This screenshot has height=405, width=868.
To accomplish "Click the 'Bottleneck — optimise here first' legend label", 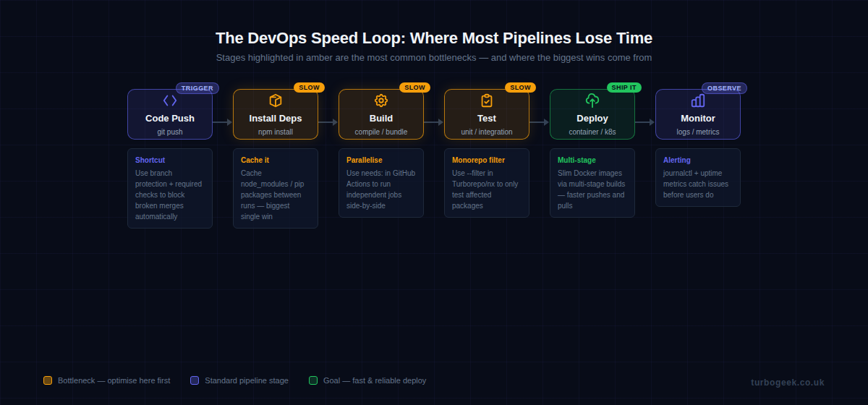I will 114,380.
